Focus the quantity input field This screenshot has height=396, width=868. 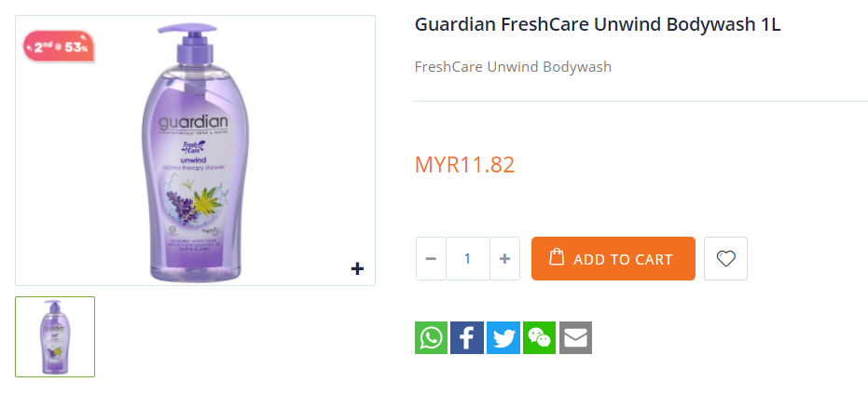coord(467,259)
